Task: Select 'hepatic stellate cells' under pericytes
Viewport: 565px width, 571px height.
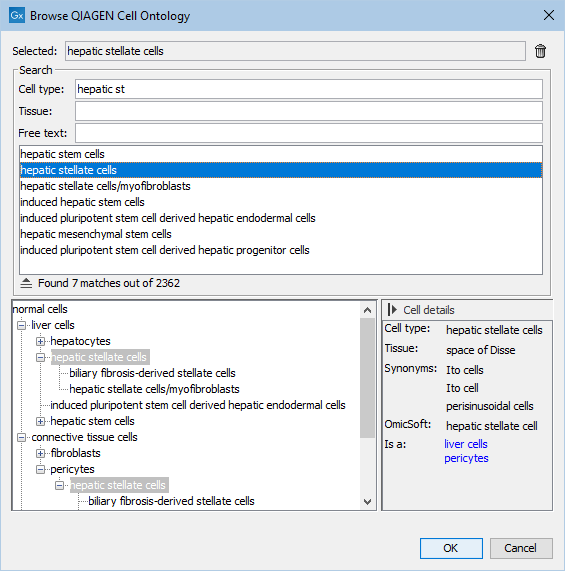Action: [119, 485]
